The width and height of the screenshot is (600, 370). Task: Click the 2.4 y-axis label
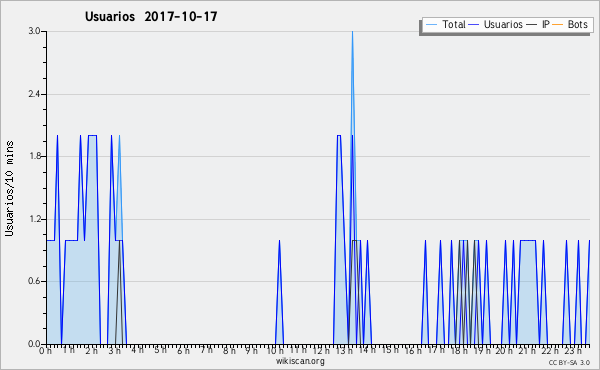pyautogui.click(x=35, y=94)
